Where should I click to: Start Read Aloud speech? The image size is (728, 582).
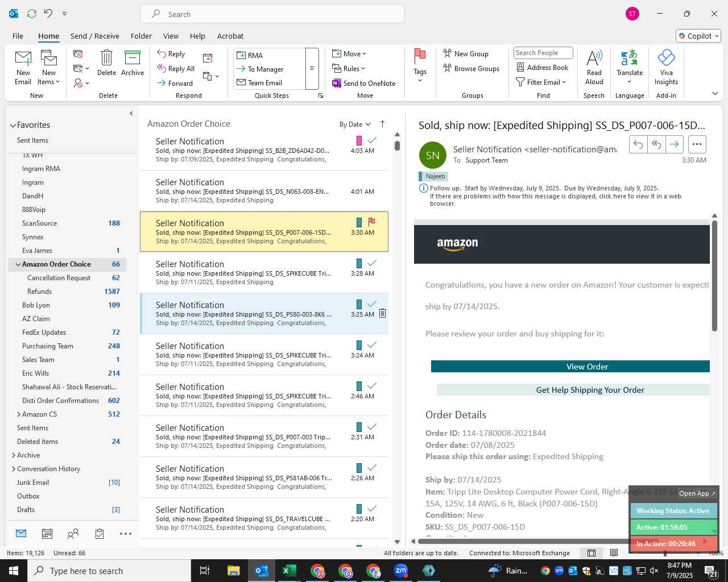click(x=594, y=68)
